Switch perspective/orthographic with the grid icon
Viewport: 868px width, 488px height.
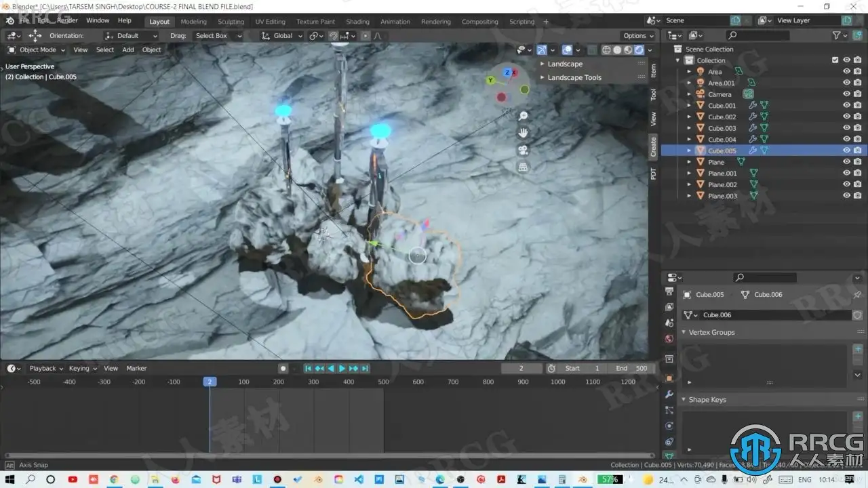(x=523, y=167)
